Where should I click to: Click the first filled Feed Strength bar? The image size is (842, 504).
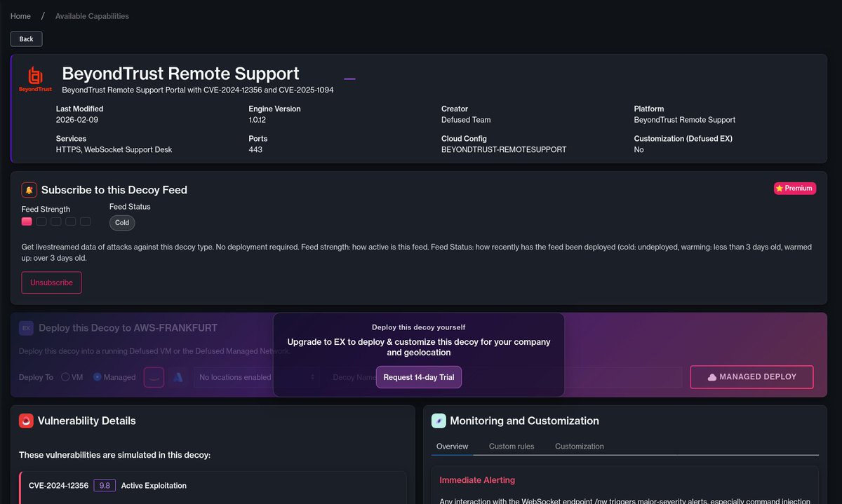(x=27, y=222)
